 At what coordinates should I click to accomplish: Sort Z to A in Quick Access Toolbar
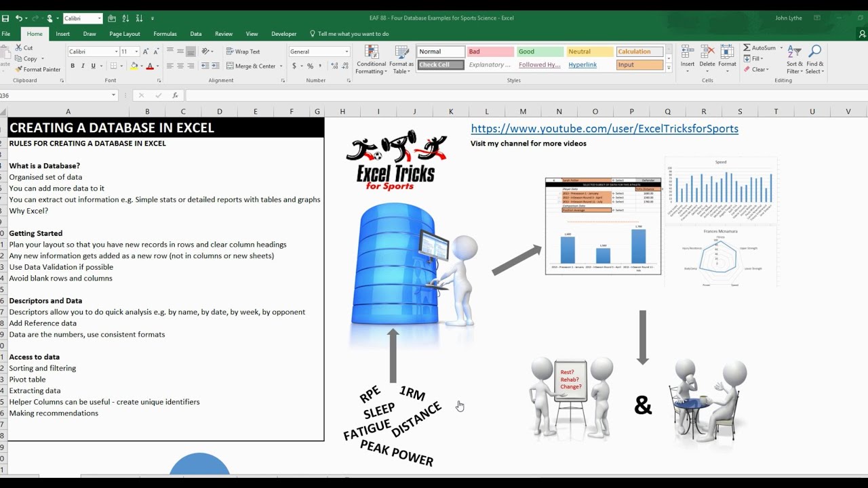click(139, 18)
